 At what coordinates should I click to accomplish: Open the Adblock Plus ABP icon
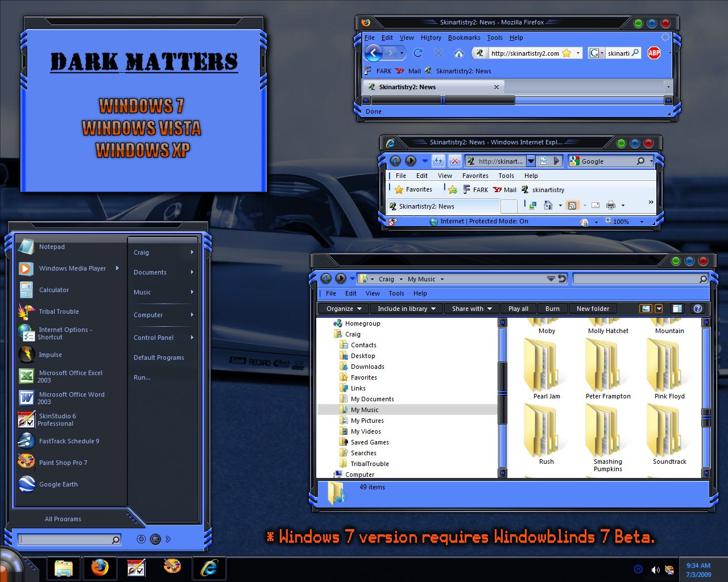(654, 53)
